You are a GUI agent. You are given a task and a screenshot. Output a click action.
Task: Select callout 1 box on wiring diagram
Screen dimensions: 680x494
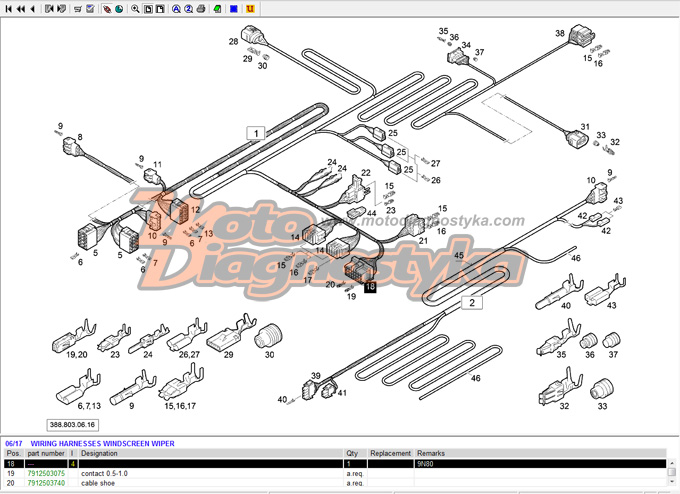click(256, 133)
